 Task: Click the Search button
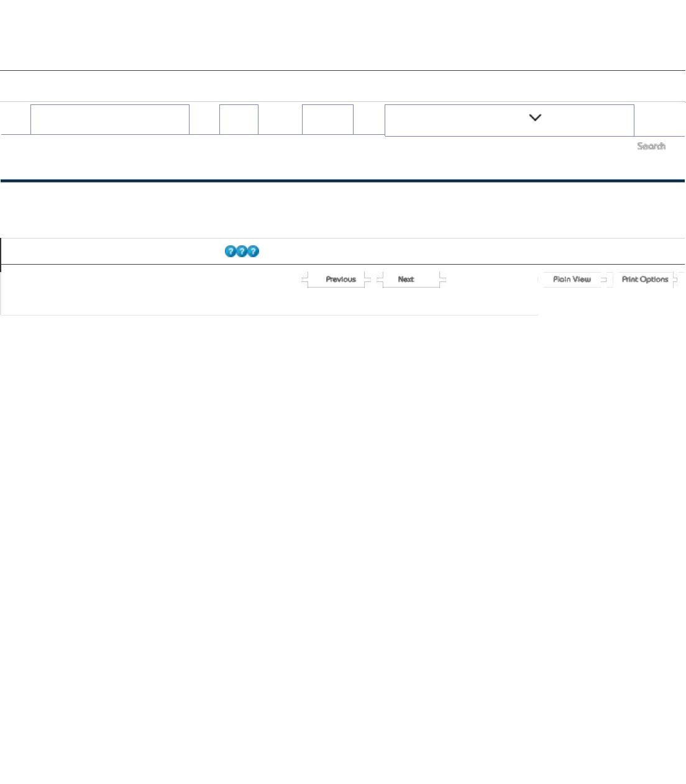click(651, 146)
